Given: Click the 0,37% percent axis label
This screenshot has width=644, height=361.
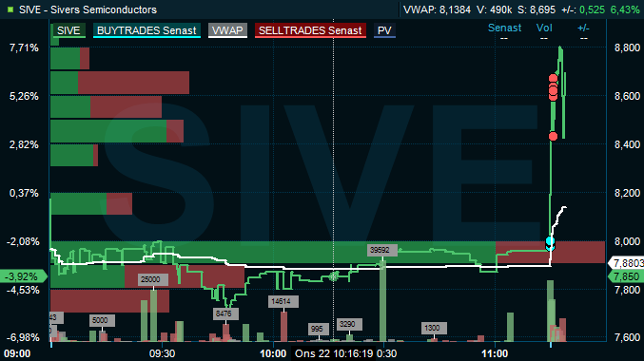Looking at the screenshot, I should coord(24,193).
